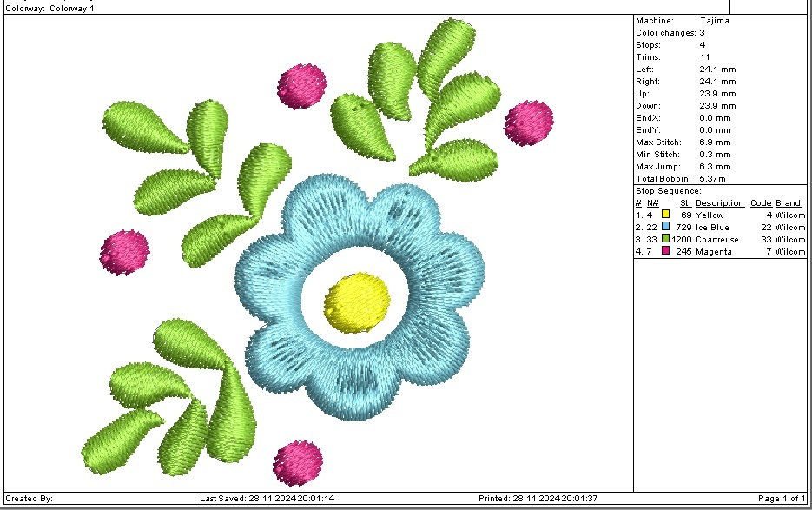This screenshot has width=812, height=510.
Task: Click the 'St.' column header
Action: [x=686, y=203]
